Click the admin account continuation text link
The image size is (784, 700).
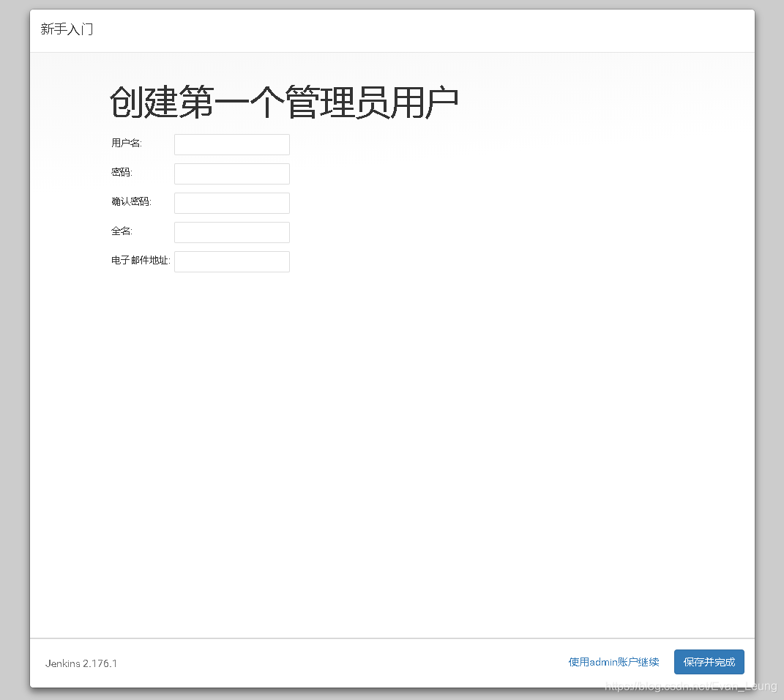[613, 661]
